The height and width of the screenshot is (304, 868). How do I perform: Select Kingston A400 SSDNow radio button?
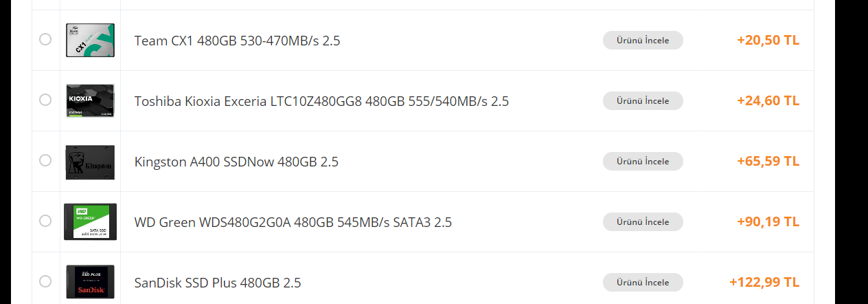45,160
